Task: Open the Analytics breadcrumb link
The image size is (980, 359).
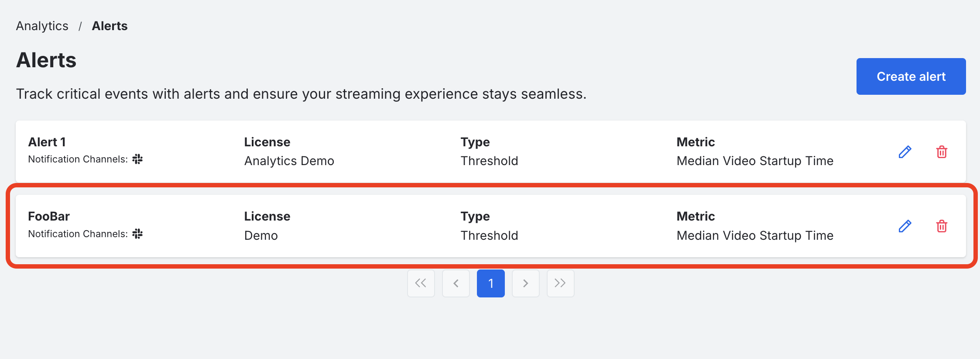Action: 42,26
